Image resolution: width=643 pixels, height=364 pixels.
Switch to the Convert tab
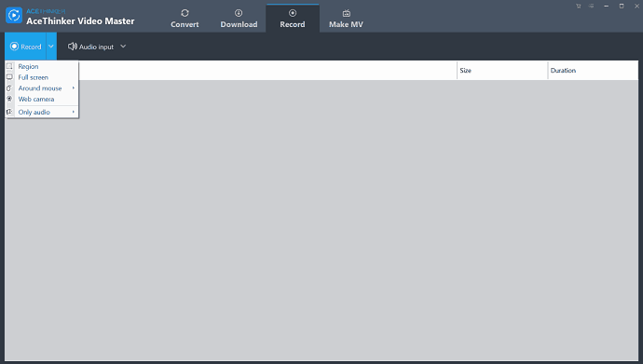tap(185, 19)
